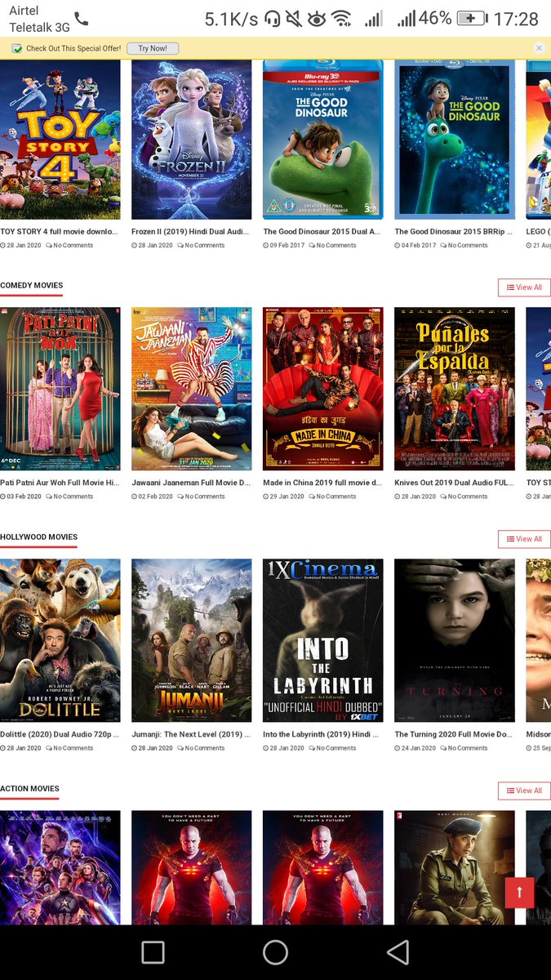Tap the eye comfort icon in status bar
Screen dimensions: 551x980
click(317, 18)
